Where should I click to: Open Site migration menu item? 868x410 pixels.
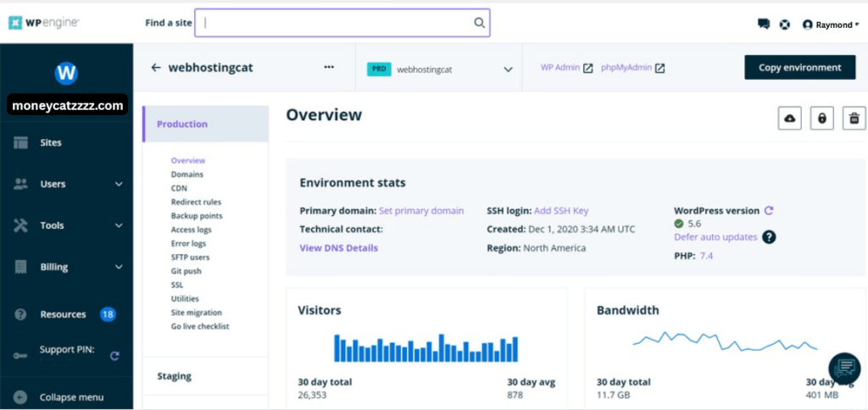197,313
